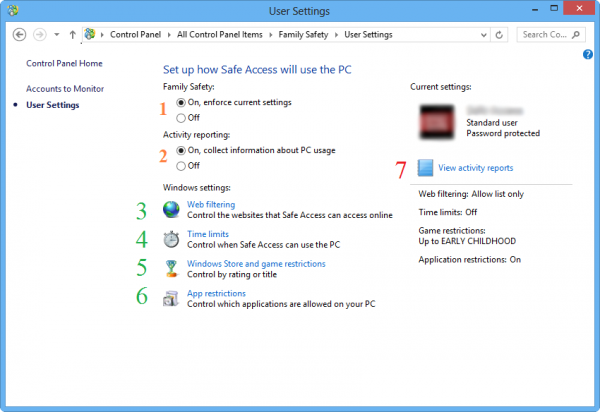Open View activity reports link
The image size is (600, 412).
tap(476, 168)
